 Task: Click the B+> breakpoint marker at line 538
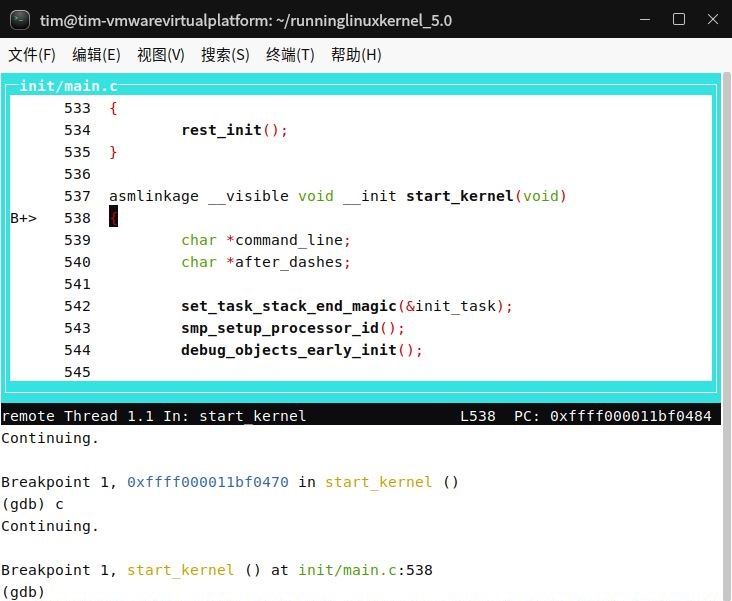click(23, 218)
